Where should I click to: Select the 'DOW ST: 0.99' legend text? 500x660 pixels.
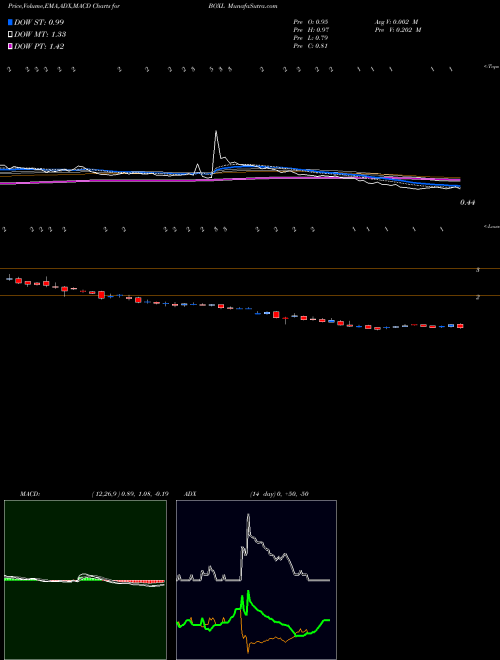[x=39, y=22]
